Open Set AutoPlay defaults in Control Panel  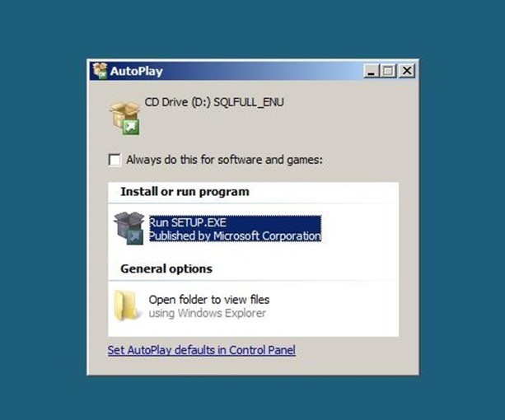(x=202, y=350)
